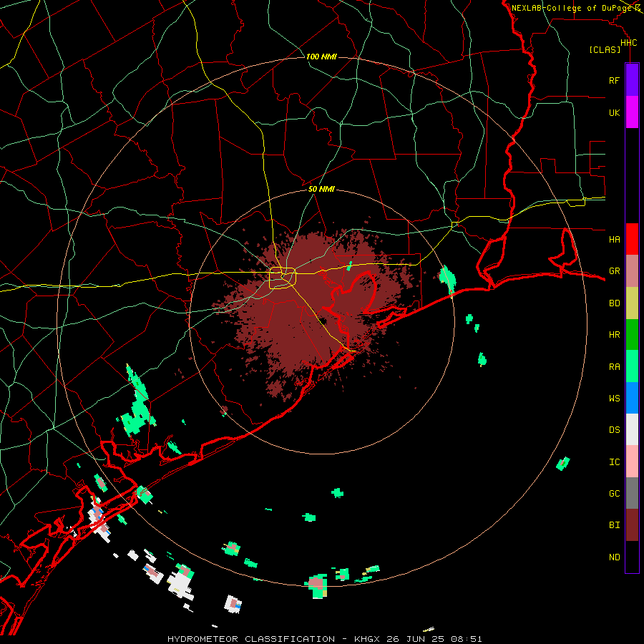Click the "BD" legend label

(x=614, y=303)
